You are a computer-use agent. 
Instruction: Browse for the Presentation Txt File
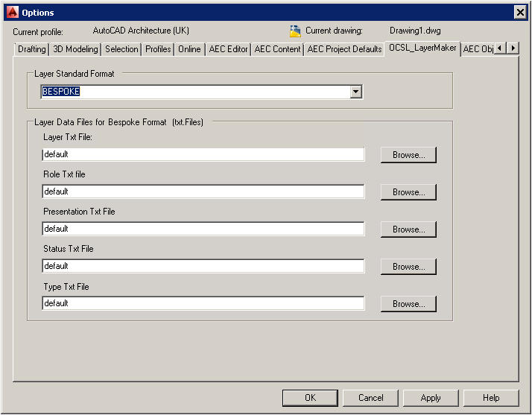pos(408,229)
